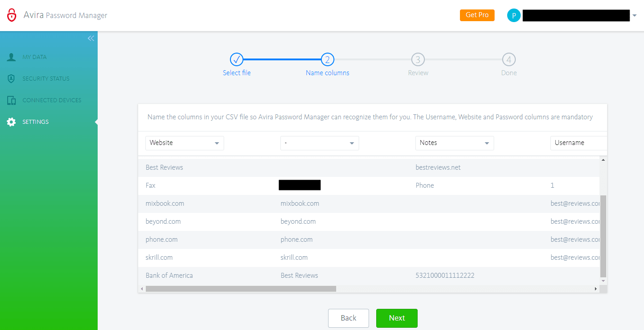This screenshot has width=644, height=330.
Task: Switch to the Review step
Action: pos(418,59)
